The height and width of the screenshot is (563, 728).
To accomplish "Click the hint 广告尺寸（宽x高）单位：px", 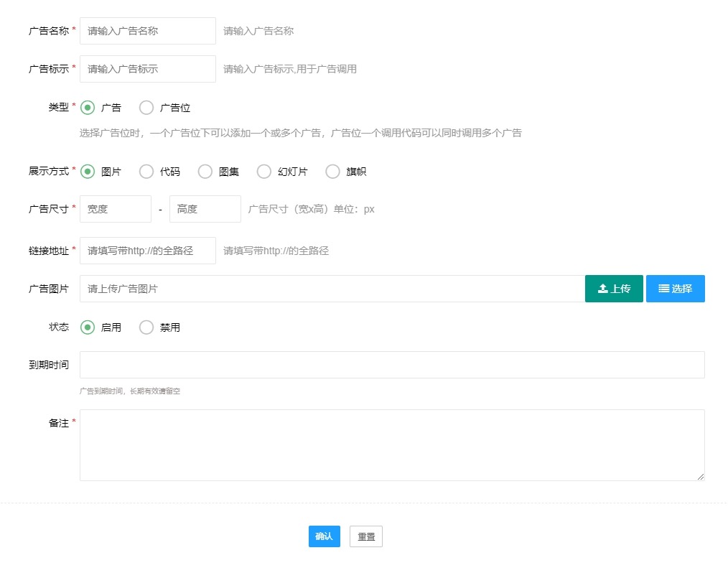I will (x=311, y=209).
